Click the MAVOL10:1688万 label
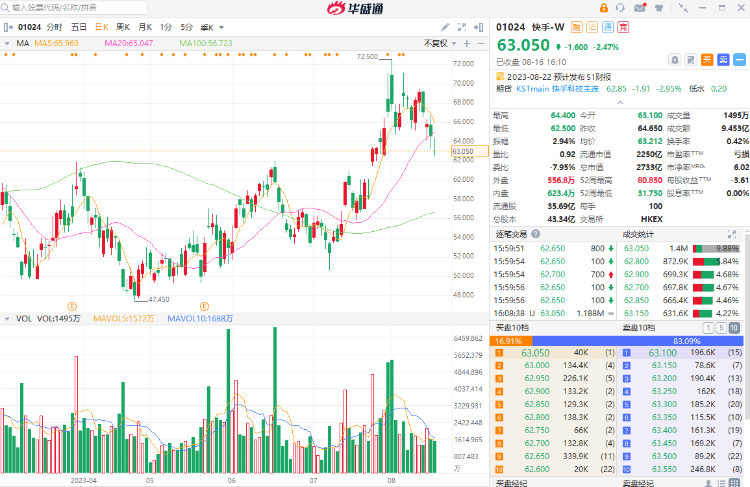Viewport: 750px width, 487px height. [x=200, y=319]
